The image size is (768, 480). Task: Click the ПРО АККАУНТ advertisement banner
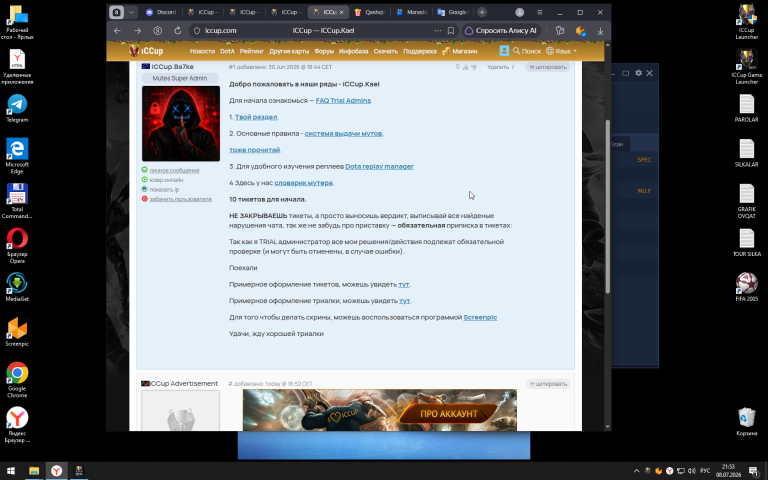click(380, 410)
